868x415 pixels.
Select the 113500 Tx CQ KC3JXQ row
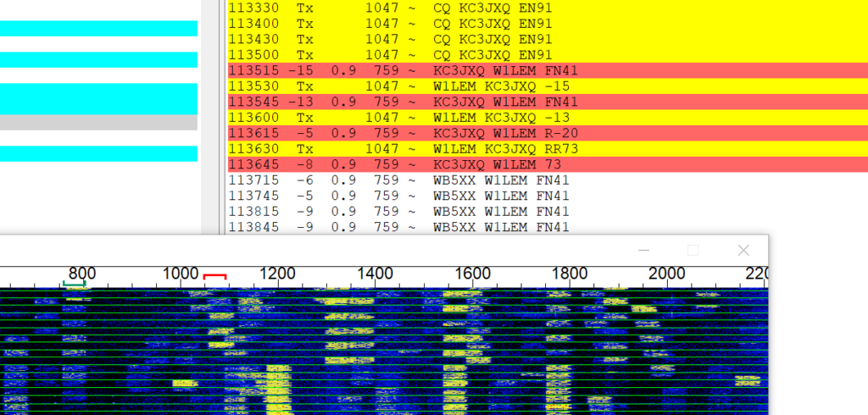548,55
